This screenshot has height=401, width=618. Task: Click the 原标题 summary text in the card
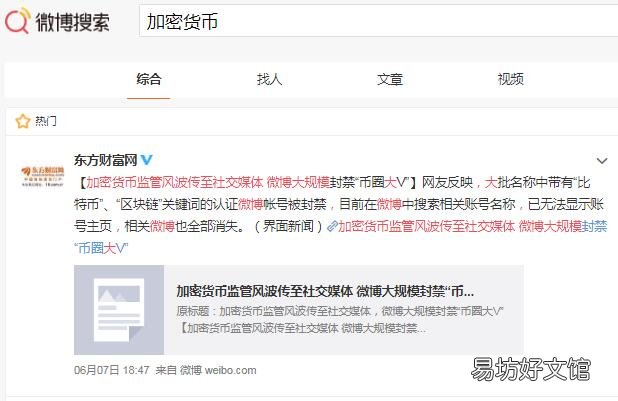click(340, 319)
